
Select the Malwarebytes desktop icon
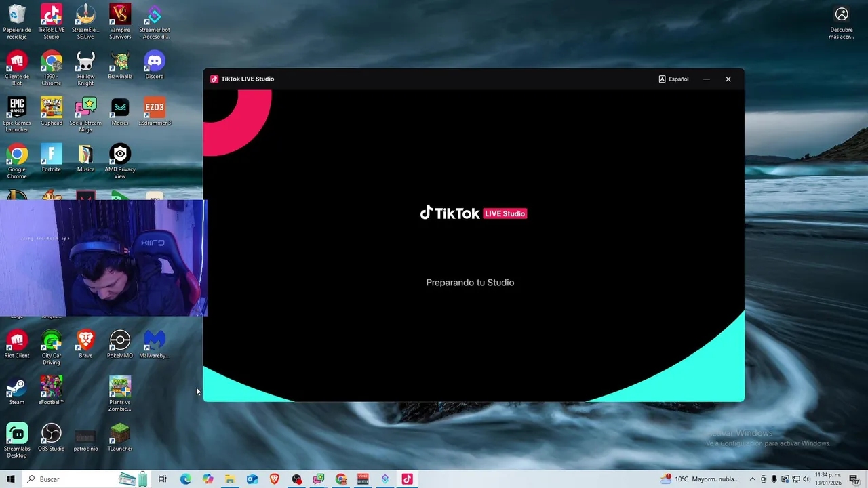click(155, 344)
